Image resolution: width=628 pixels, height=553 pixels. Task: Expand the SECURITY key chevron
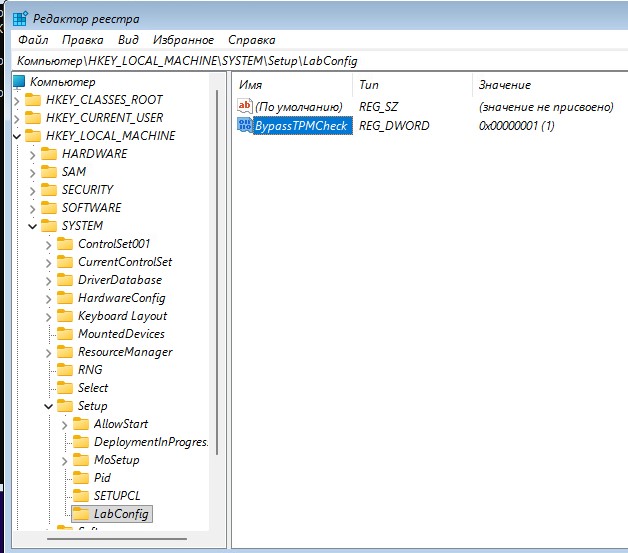coord(32,190)
